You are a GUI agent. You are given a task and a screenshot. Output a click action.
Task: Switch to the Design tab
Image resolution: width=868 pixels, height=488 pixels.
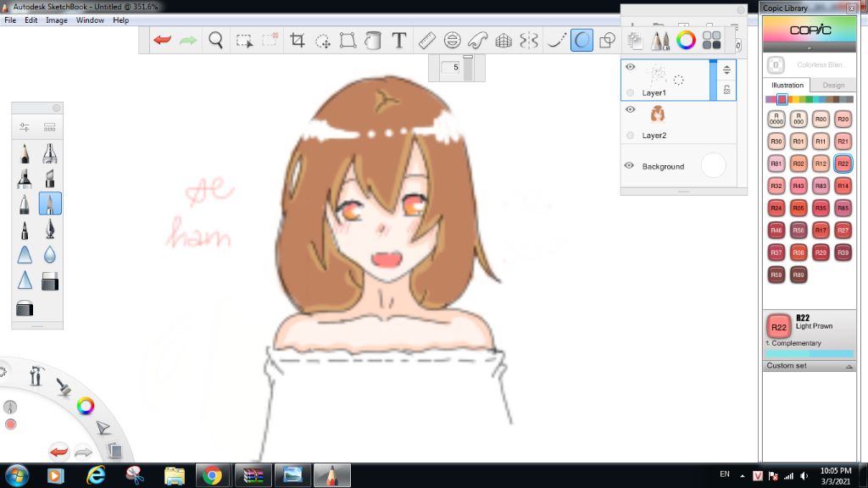click(833, 86)
